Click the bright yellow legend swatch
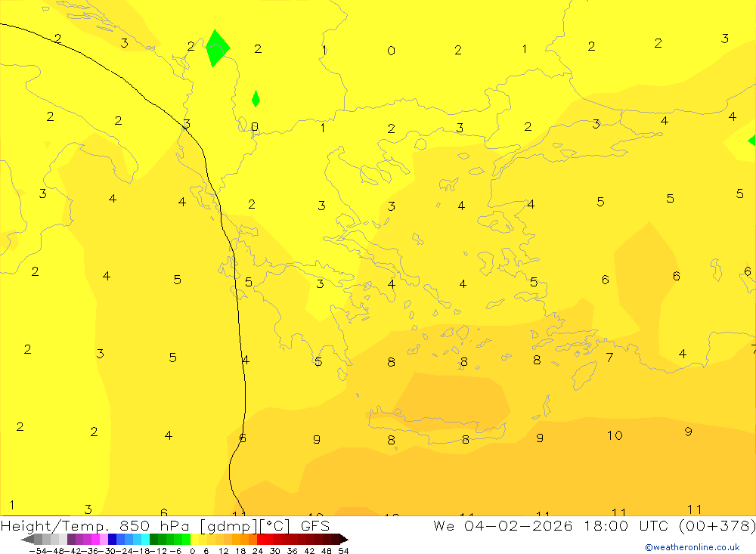This screenshot has height=554, width=756. coord(195,539)
